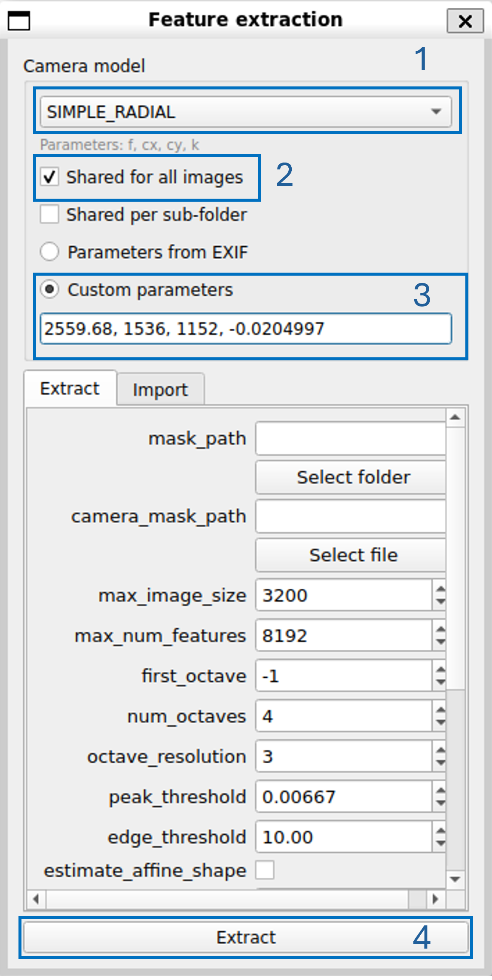Switch to the Extract tab

pyautogui.click(x=70, y=389)
